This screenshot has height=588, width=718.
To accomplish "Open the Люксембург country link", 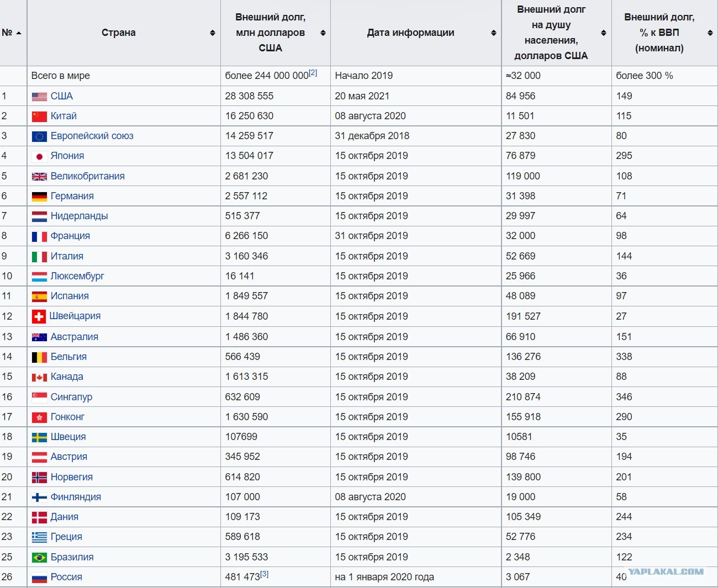I will coord(77,276).
